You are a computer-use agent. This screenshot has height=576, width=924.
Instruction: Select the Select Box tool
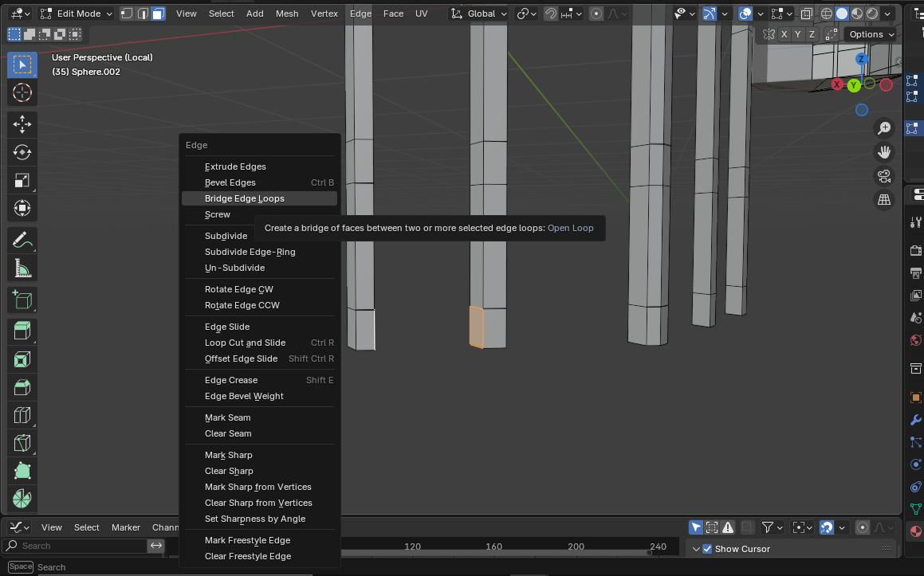(22, 65)
